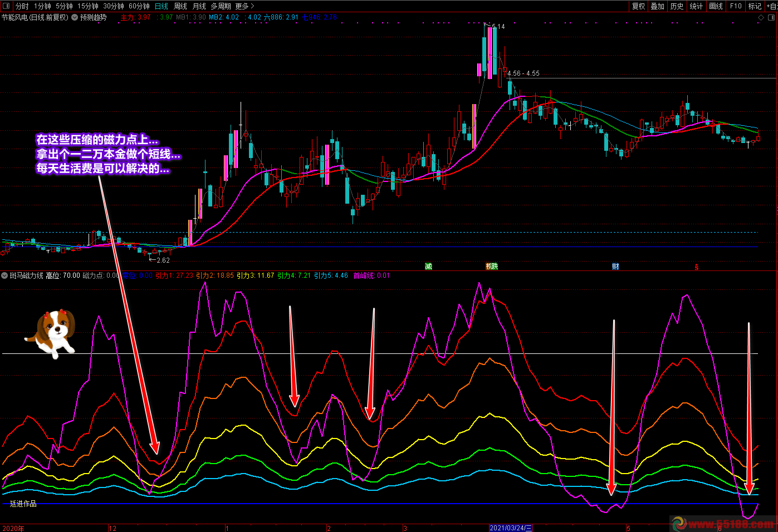Open F10 company info
778x532 pixels.
point(736,6)
